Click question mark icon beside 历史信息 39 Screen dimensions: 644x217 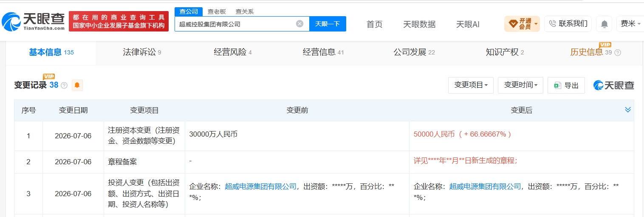coord(618,53)
